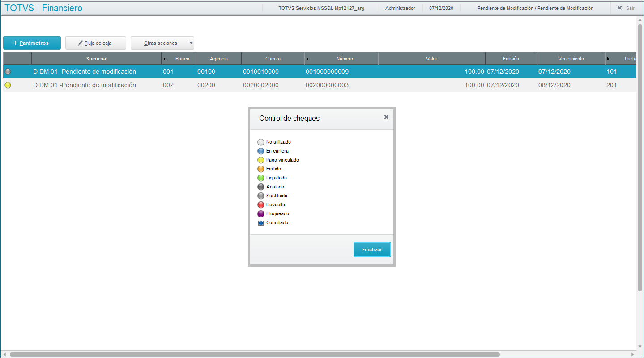Viewport: 644px width, 358px height.
Task: Click the yellow status icon of row 002
Action: click(8, 85)
